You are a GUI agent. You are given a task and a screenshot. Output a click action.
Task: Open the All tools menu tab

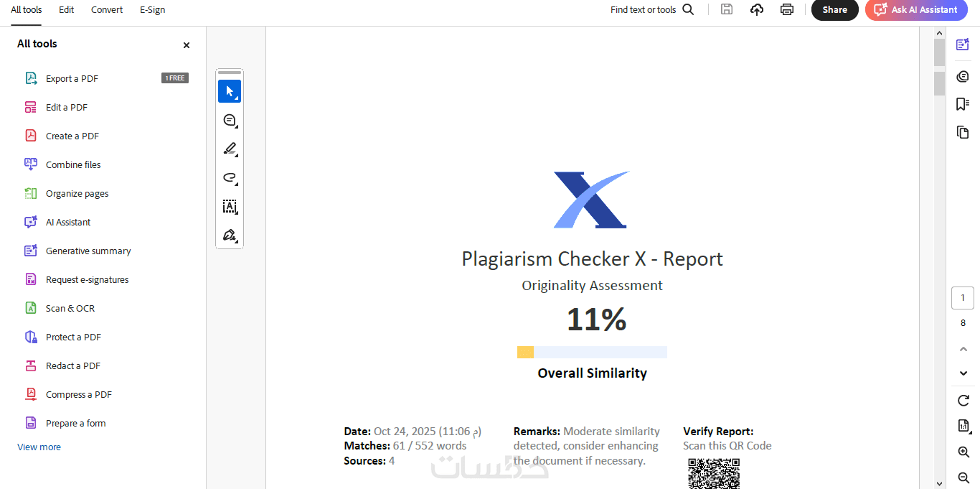[27, 10]
